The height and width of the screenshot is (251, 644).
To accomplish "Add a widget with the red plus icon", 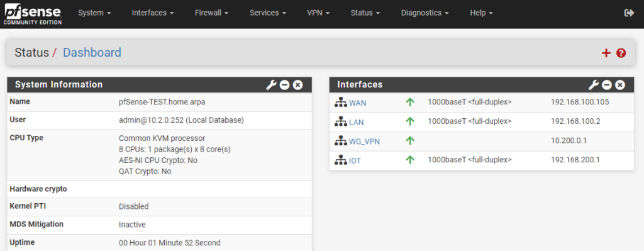I will tap(606, 53).
